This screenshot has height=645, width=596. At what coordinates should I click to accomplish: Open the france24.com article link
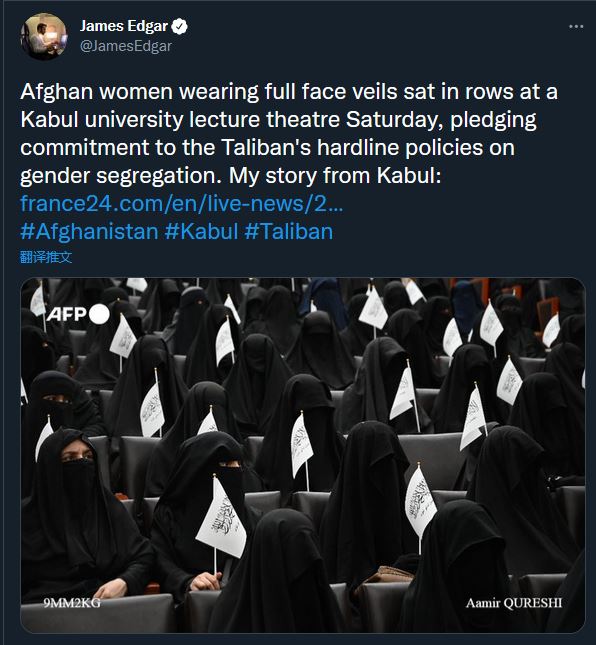click(x=181, y=204)
